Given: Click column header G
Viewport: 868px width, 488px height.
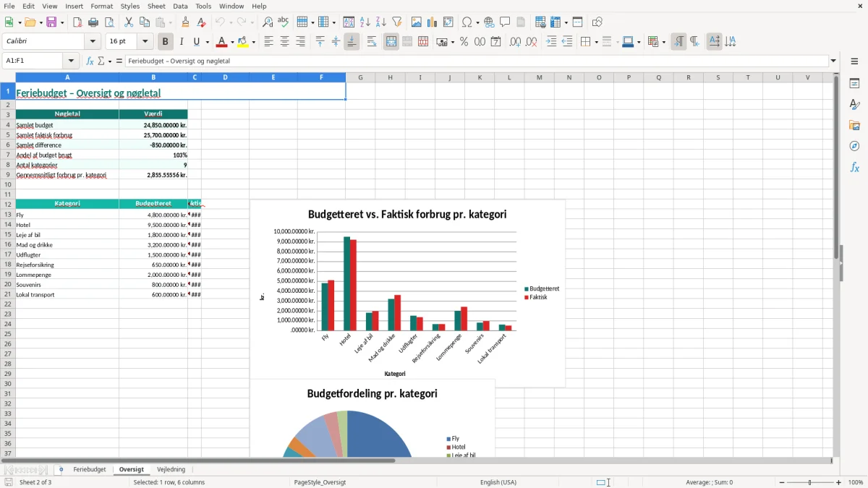Looking at the screenshot, I should coord(360,77).
